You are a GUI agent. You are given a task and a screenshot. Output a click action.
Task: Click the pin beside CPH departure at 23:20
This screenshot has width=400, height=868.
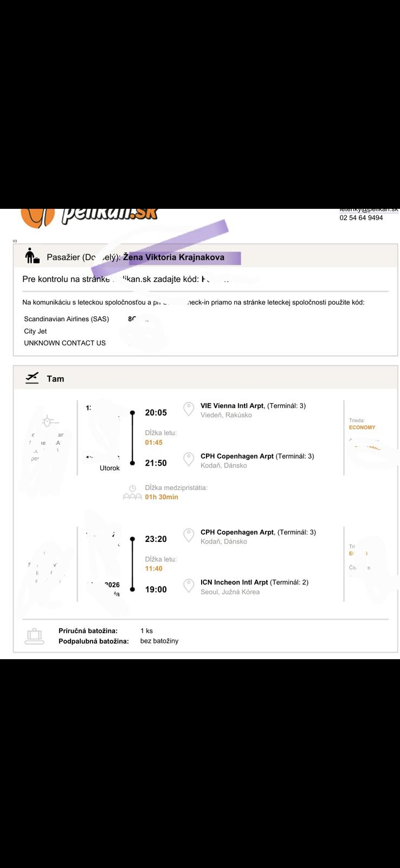[189, 535]
